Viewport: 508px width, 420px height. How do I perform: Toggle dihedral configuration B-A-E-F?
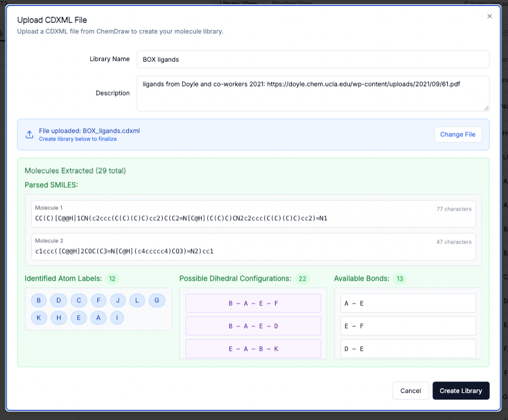tap(253, 303)
